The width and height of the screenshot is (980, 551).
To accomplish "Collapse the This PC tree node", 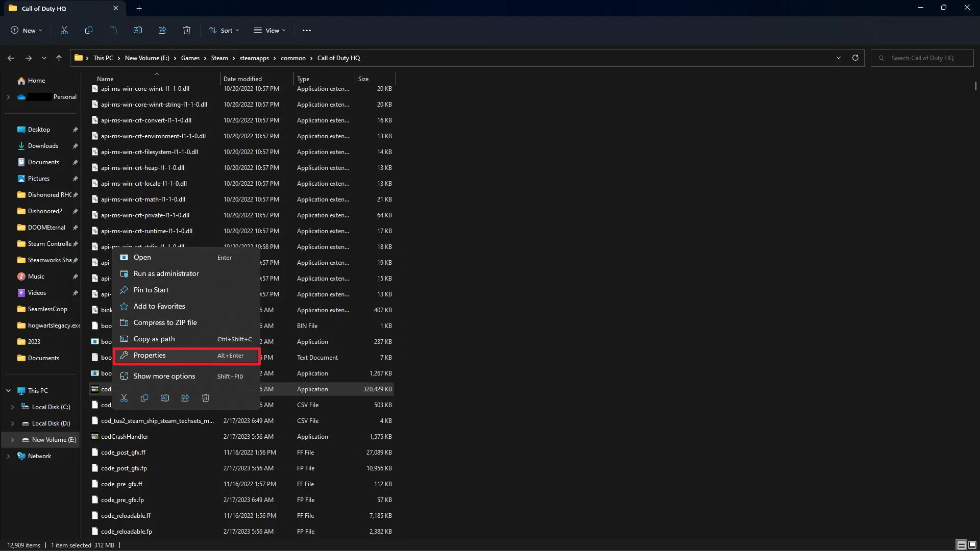I will (9, 391).
